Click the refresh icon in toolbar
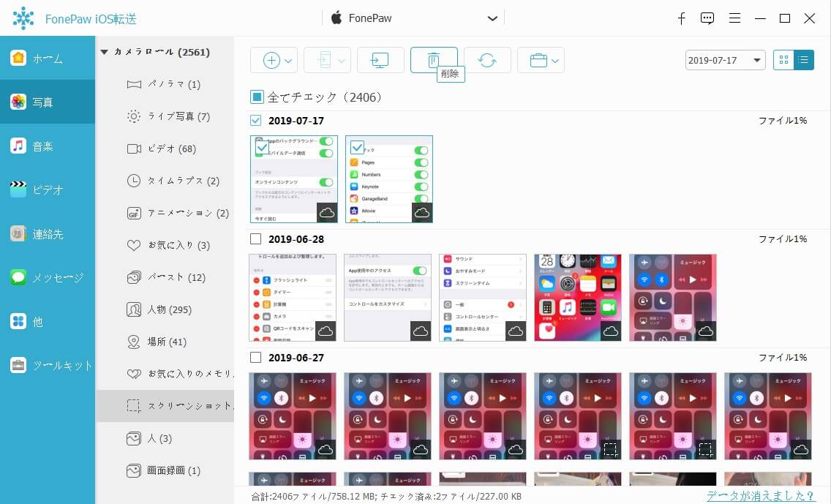This screenshot has height=504, width=831. pyautogui.click(x=487, y=60)
